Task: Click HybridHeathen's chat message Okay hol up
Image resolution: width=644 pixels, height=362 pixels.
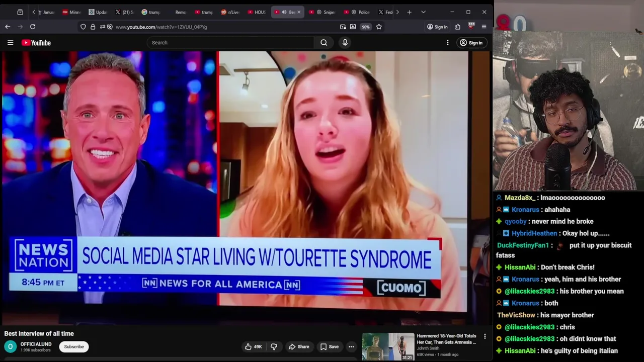Action: [586, 233]
